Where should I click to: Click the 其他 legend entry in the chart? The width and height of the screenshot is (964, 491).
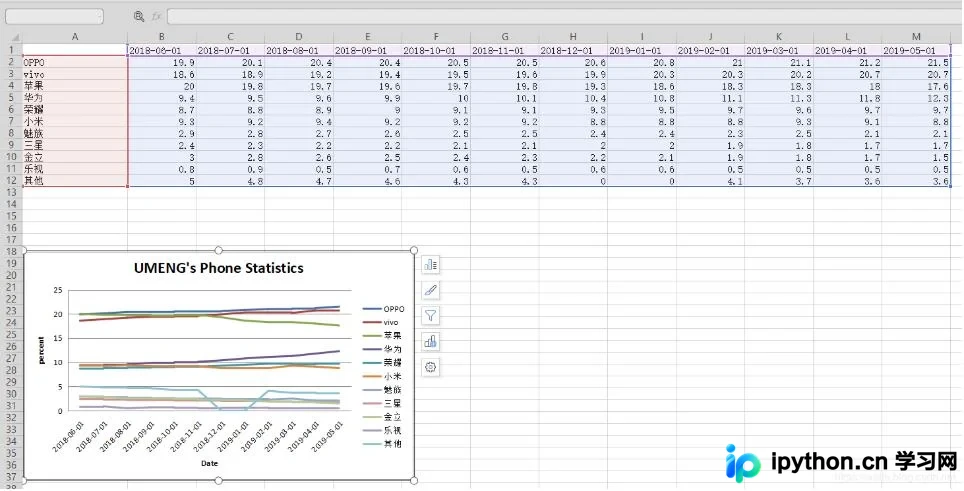tap(382, 444)
